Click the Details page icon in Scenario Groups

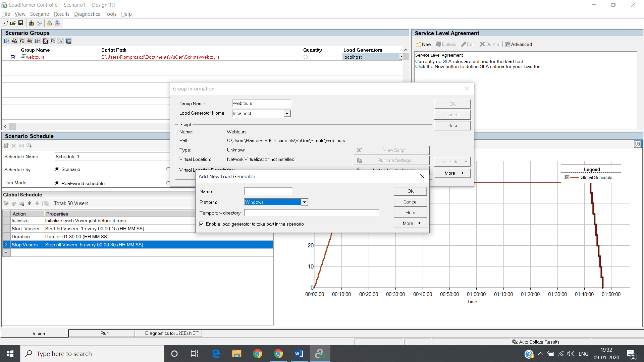pos(45,41)
